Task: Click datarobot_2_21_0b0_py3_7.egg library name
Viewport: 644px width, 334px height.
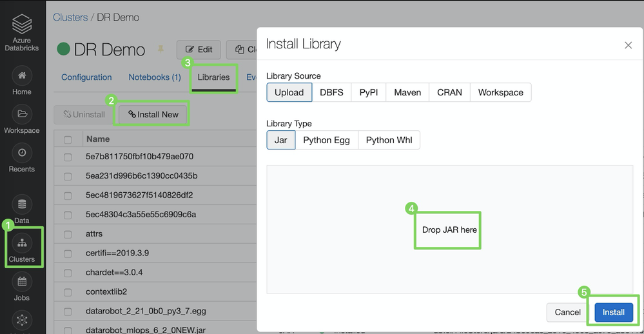Action: tap(146, 311)
